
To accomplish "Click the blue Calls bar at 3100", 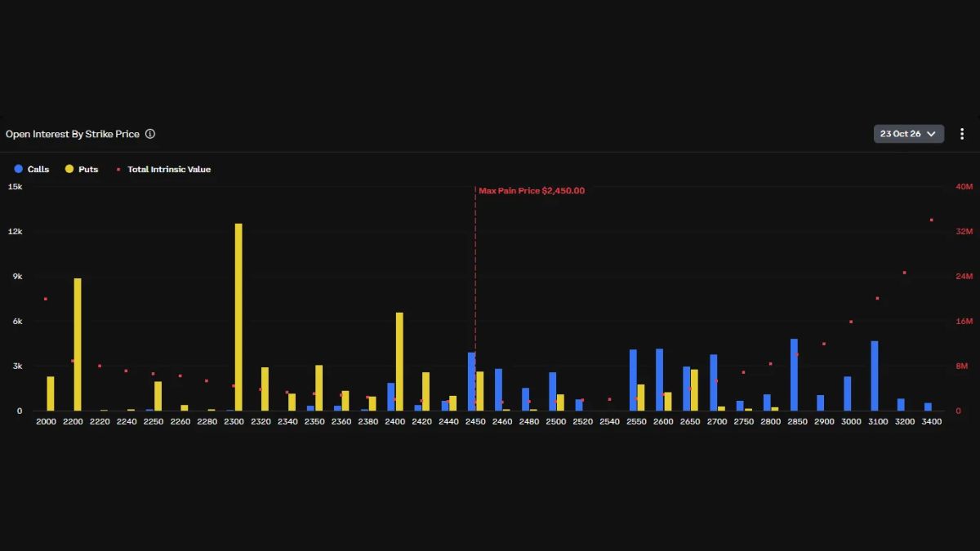I will [875, 375].
